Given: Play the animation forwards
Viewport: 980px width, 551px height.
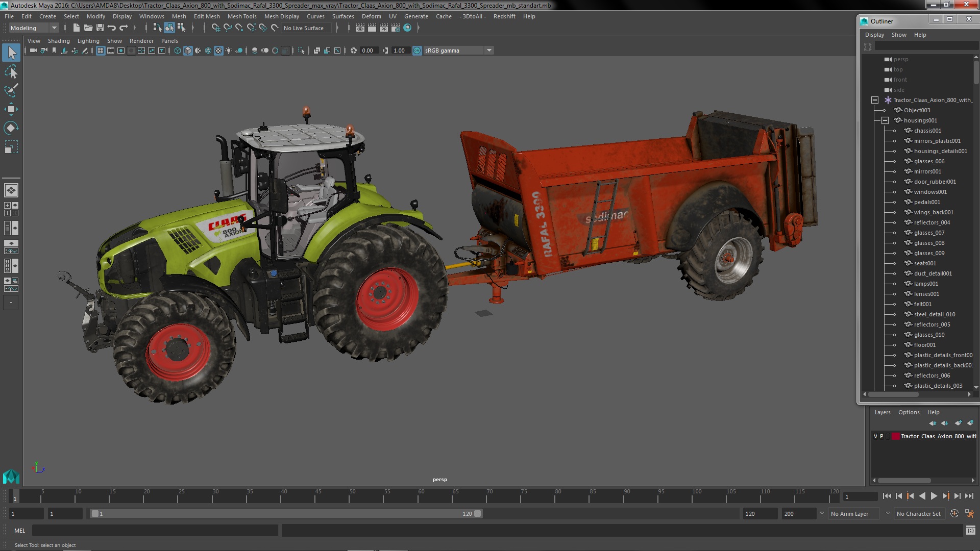Looking at the screenshot, I should point(934,496).
